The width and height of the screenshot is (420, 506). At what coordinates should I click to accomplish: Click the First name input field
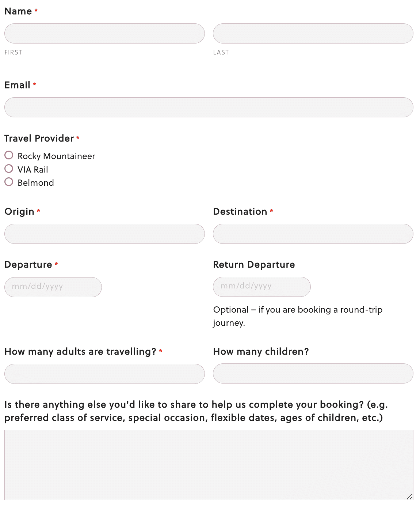pyautogui.click(x=104, y=34)
